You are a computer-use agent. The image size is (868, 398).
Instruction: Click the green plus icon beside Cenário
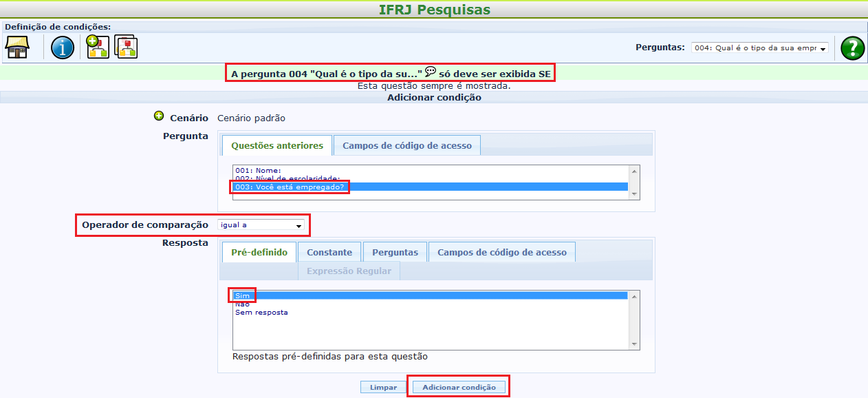pos(159,116)
